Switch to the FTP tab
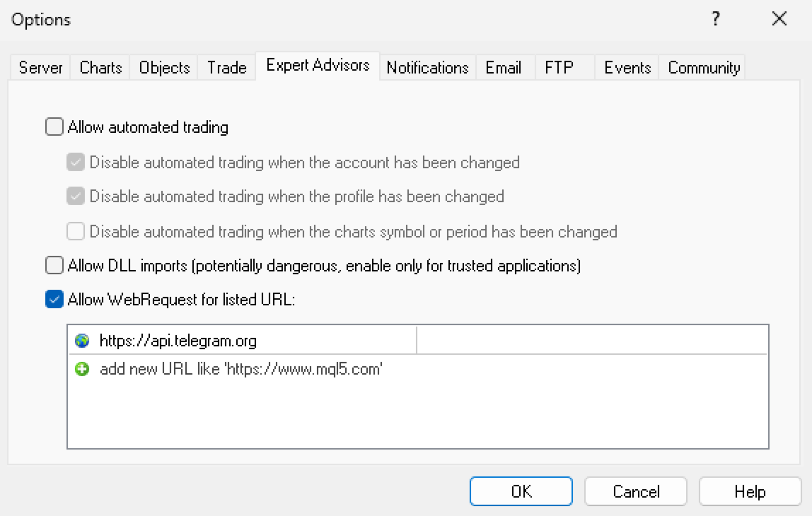The height and width of the screenshot is (516, 812). [559, 68]
